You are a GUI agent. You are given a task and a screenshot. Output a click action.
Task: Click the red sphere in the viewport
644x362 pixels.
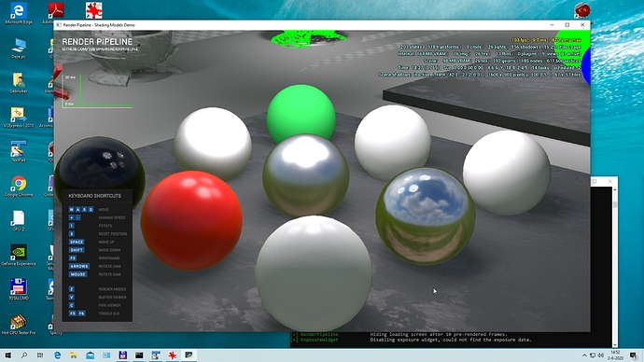point(191,220)
